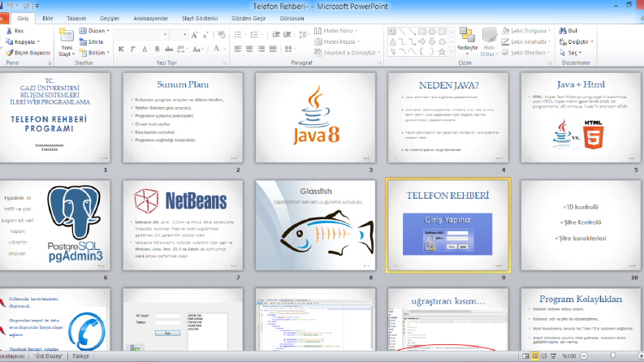Open the font size dropdown
Screen dimensions: 644x362
[185, 35]
